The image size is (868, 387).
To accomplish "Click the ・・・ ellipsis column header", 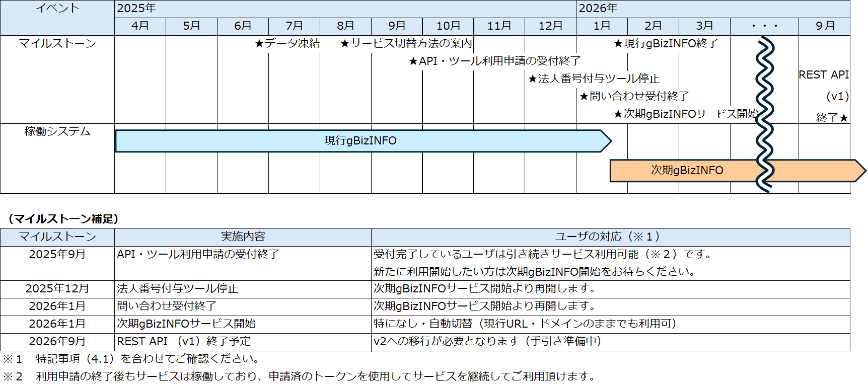I will tap(765, 26).
